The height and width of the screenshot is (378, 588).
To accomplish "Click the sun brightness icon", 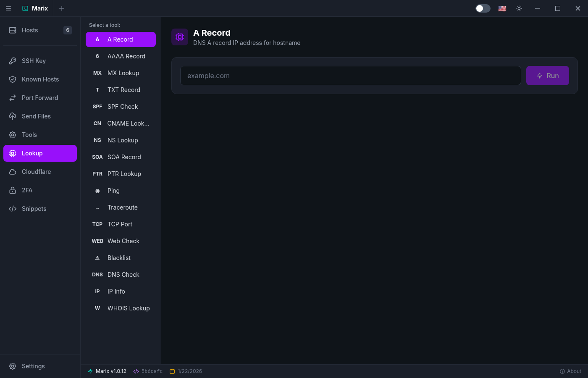I will (x=519, y=8).
